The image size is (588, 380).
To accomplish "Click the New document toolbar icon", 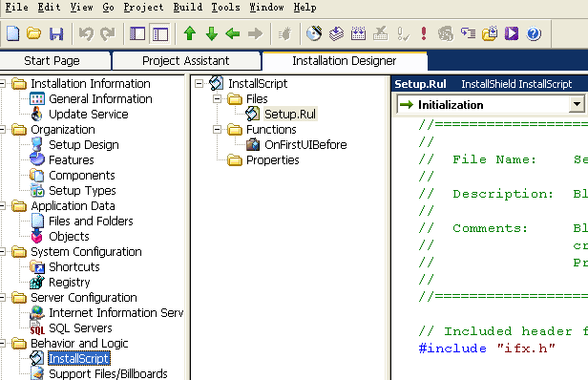I will tap(13, 33).
